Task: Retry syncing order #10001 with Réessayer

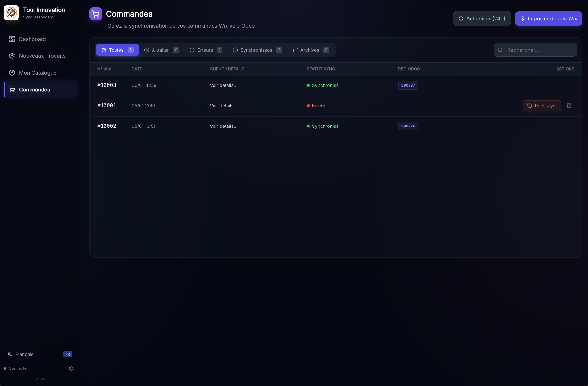Action: click(542, 106)
